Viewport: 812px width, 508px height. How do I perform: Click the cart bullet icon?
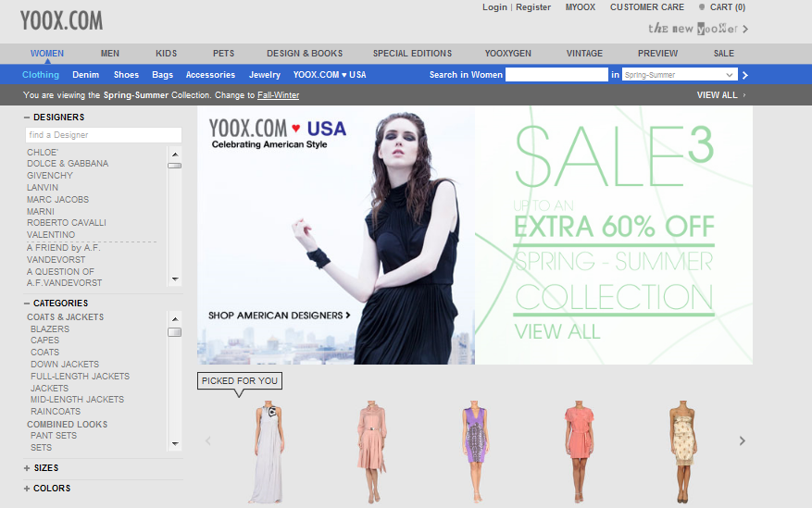702,7
